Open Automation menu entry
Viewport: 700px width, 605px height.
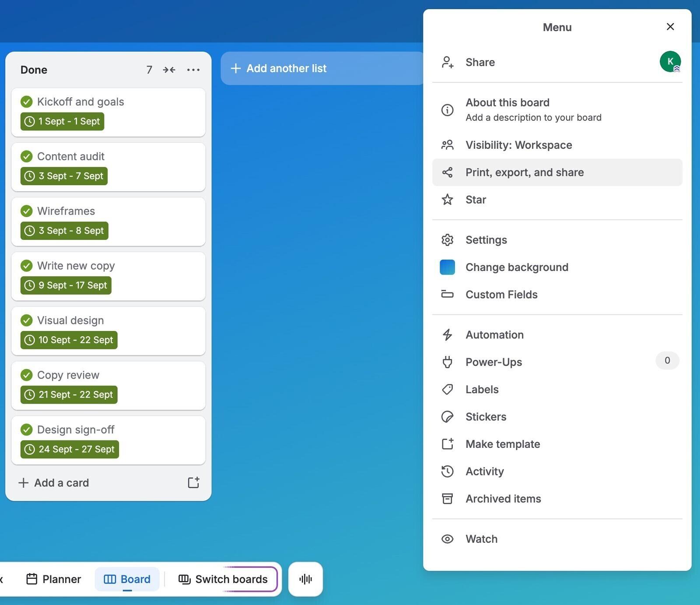click(x=557, y=335)
